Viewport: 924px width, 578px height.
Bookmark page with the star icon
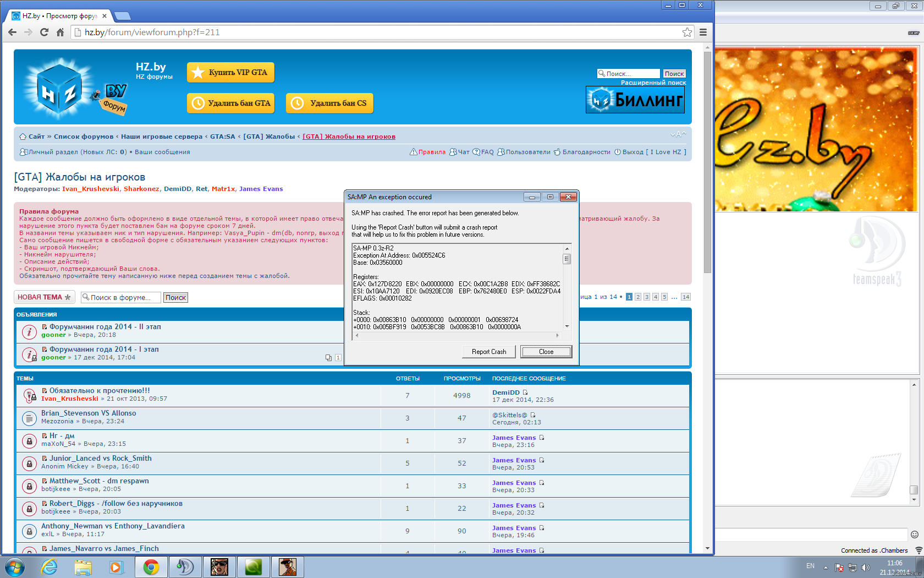coord(687,32)
